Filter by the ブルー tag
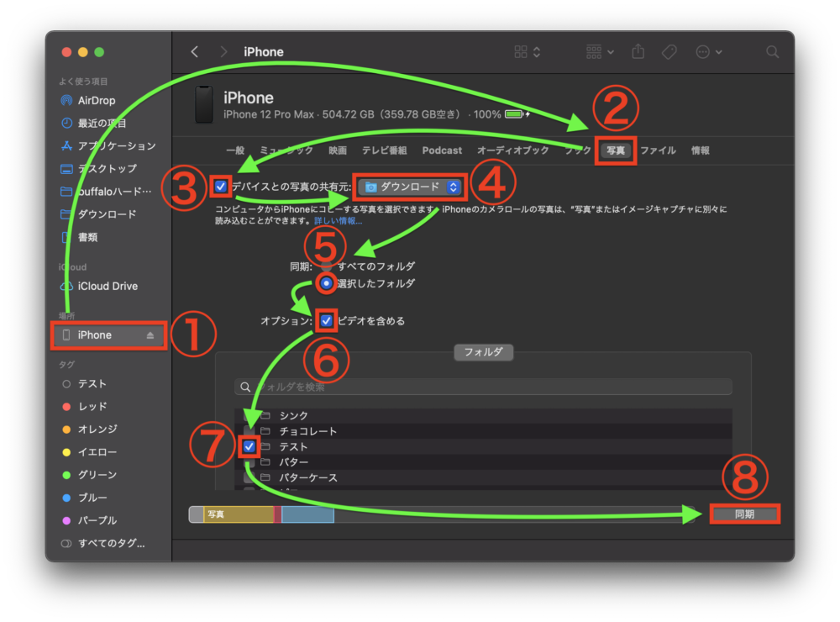Screen dimensions: 840x622 point(85,498)
